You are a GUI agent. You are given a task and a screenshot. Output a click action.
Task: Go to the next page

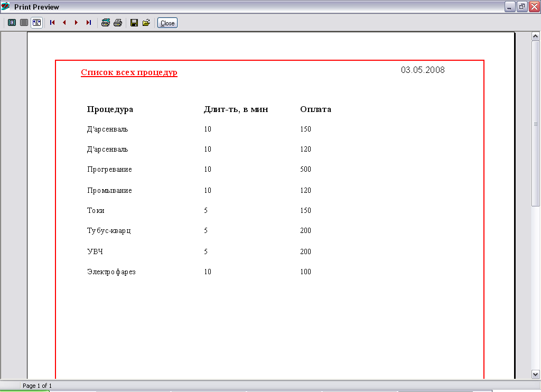pos(76,23)
